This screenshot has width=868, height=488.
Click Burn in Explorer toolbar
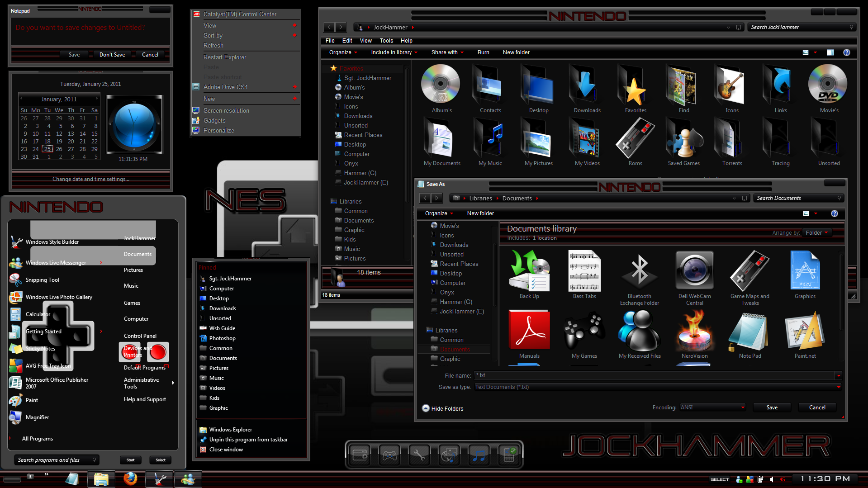point(483,52)
